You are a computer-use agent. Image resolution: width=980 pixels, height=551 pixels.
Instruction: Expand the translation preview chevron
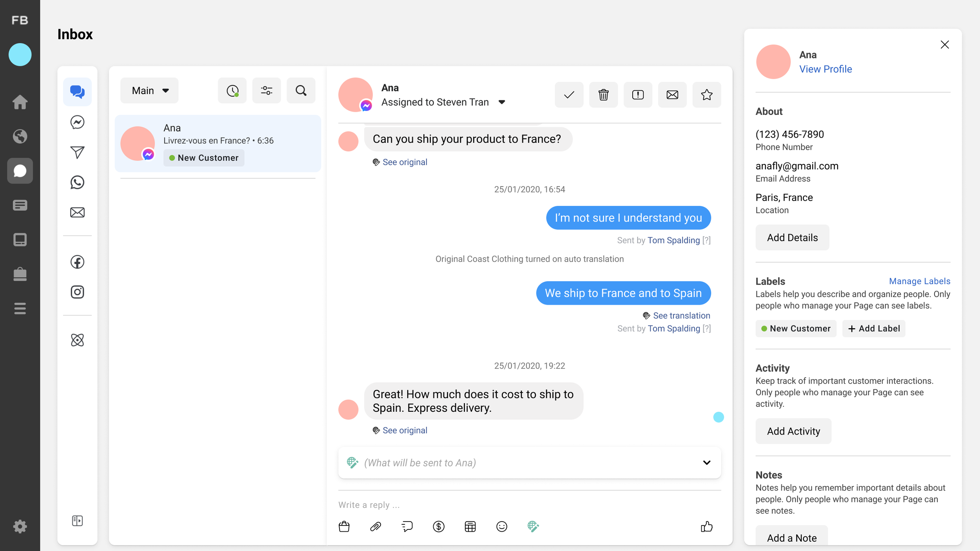706,463
